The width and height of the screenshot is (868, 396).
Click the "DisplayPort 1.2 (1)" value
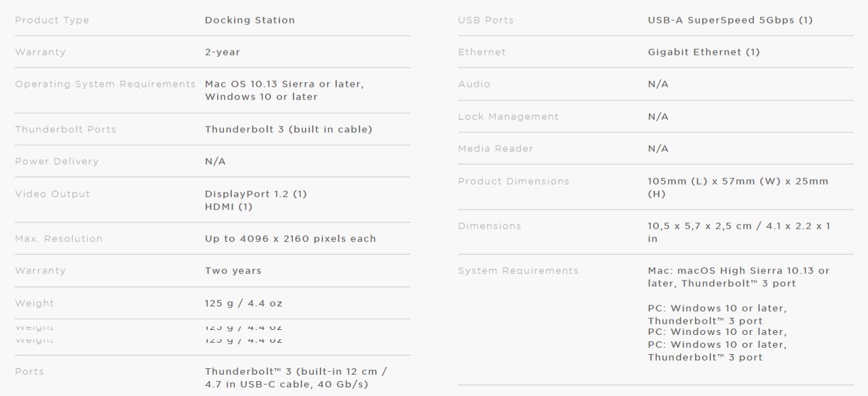[255, 194]
